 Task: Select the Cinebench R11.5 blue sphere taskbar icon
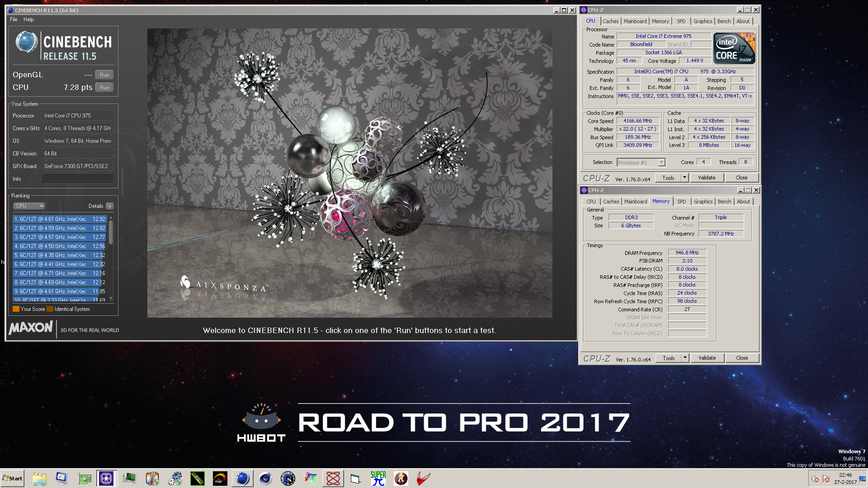point(243,479)
